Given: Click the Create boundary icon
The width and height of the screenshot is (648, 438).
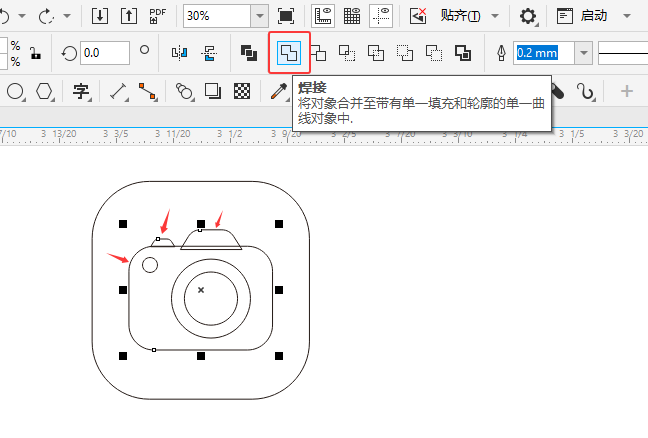Looking at the screenshot, I should (x=463, y=53).
